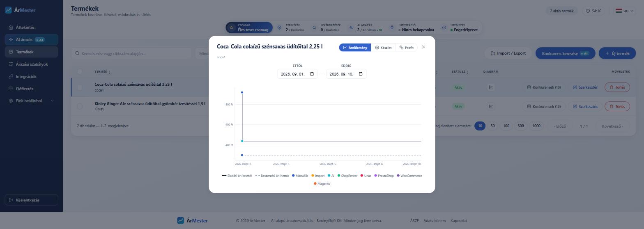Click the AI árazás sparkle status icon

(351, 27)
